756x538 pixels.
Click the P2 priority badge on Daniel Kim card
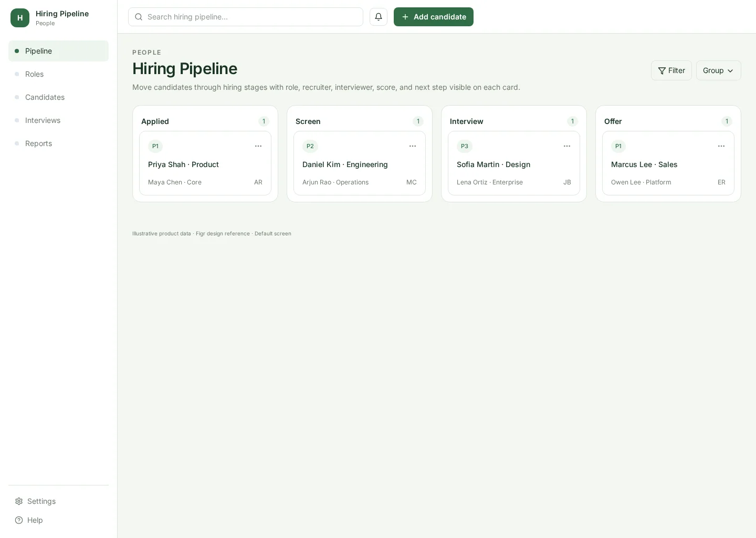(310, 146)
